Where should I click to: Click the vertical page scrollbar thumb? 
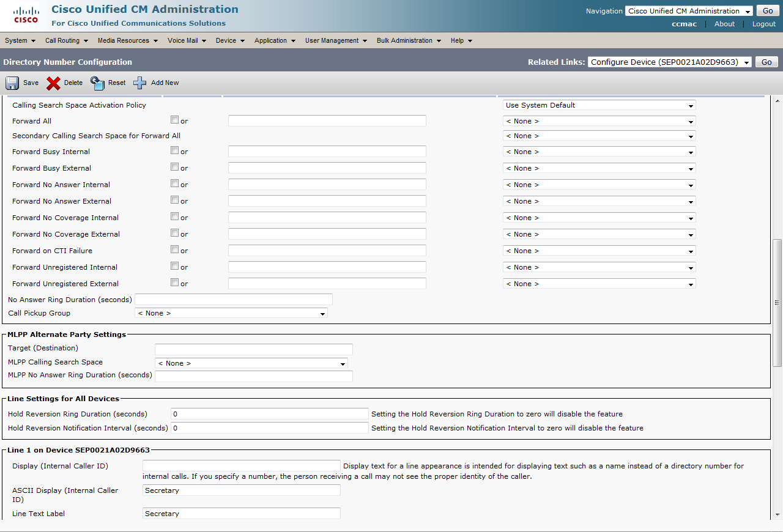pos(777,303)
